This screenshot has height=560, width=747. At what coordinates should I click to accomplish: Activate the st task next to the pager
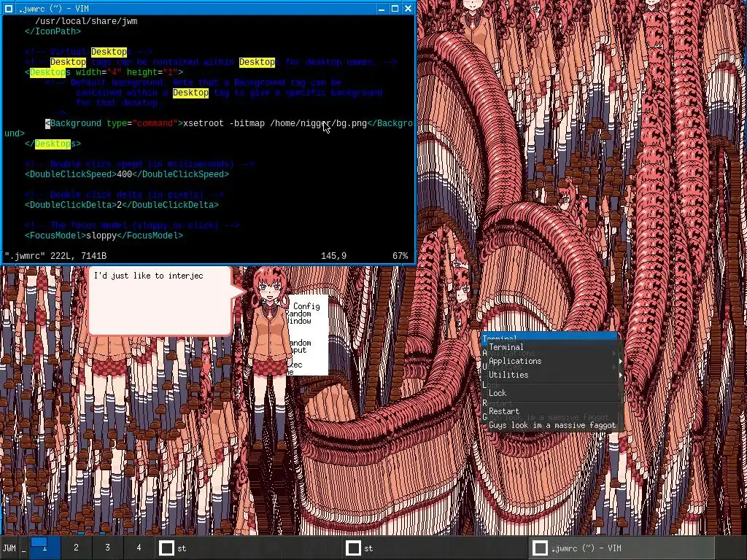point(248,548)
